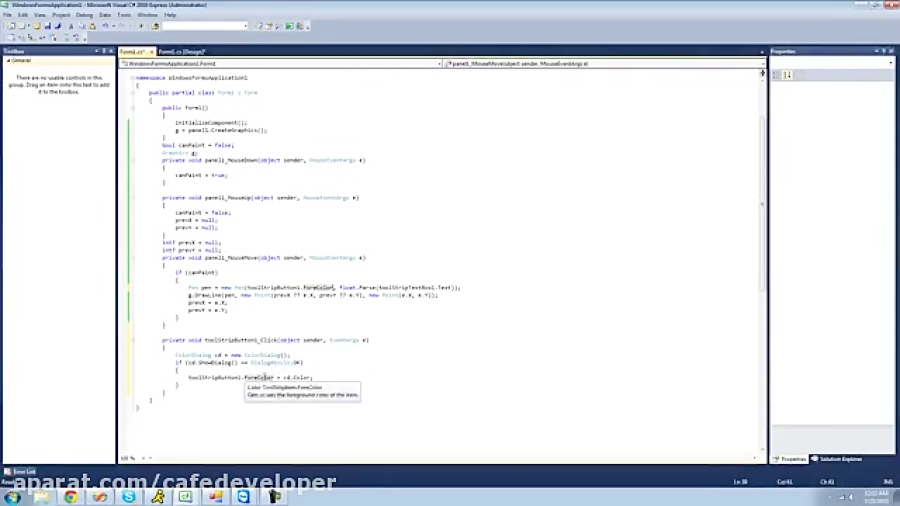Click the Paste icon in toolbar

point(92,26)
